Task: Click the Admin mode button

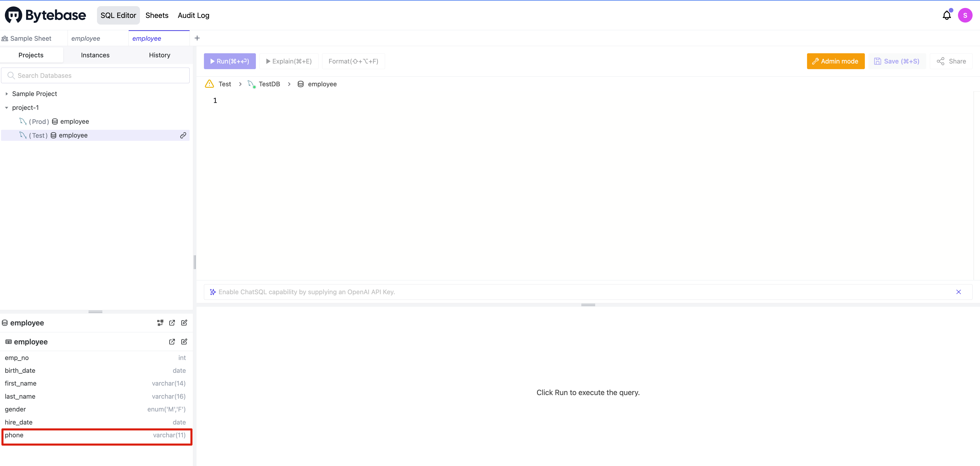Action: (x=835, y=61)
